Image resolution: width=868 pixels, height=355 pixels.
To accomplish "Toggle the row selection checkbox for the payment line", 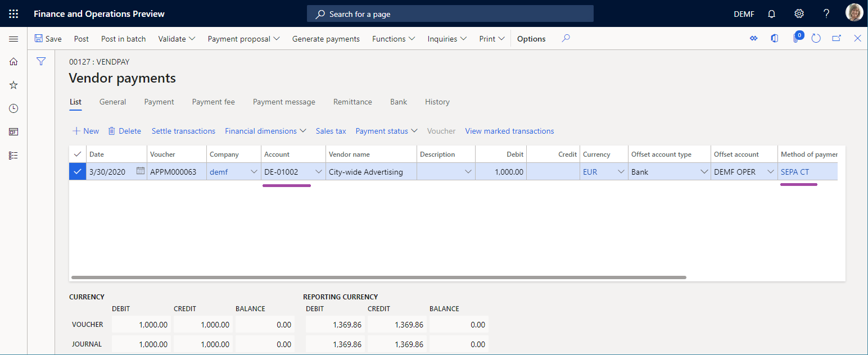I will 78,171.
